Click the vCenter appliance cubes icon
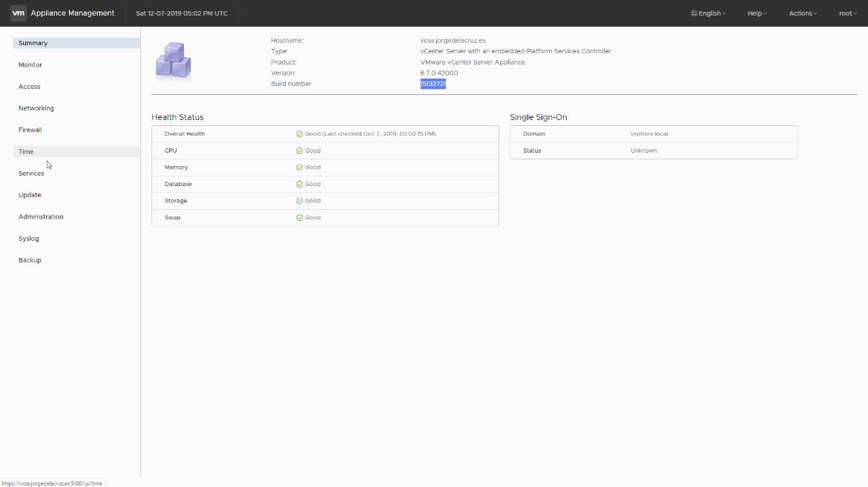 [x=174, y=60]
